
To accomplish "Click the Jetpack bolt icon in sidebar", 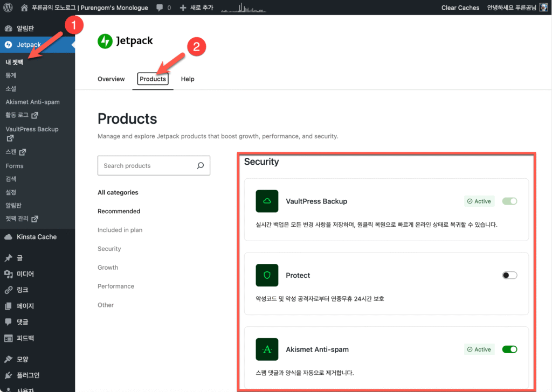I will point(9,45).
